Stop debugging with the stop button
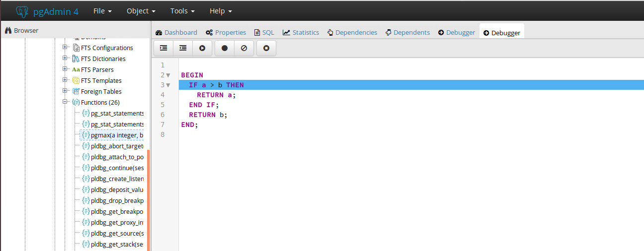The image size is (644, 251). coord(266,48)
